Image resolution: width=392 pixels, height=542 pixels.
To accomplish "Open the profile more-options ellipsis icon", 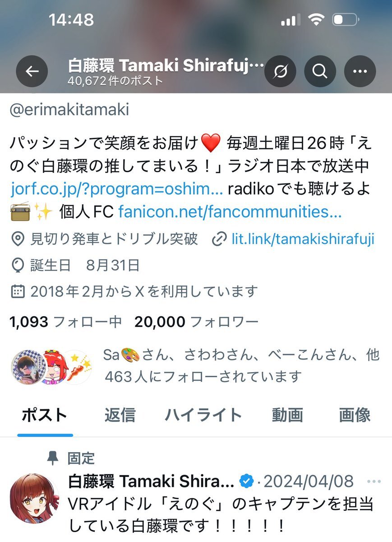I will (x=360, y=71).
